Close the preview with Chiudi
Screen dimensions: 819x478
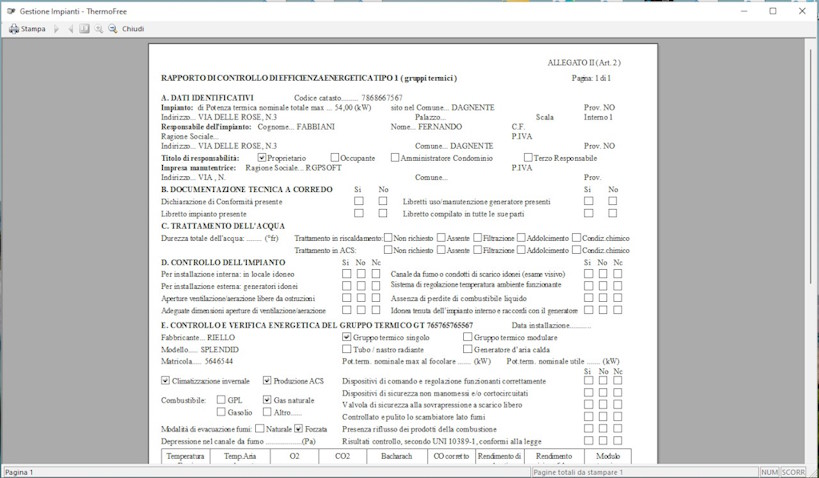tap(133, 29)
